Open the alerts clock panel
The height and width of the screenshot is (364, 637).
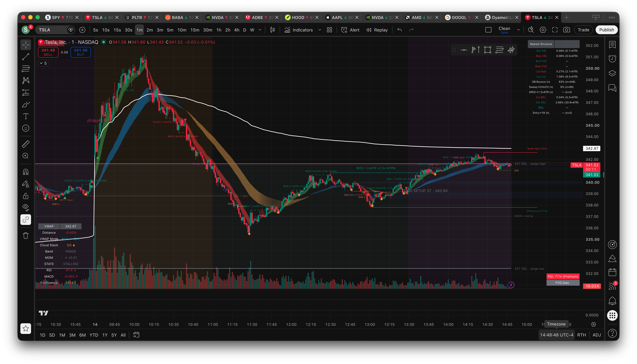(612, 59)
